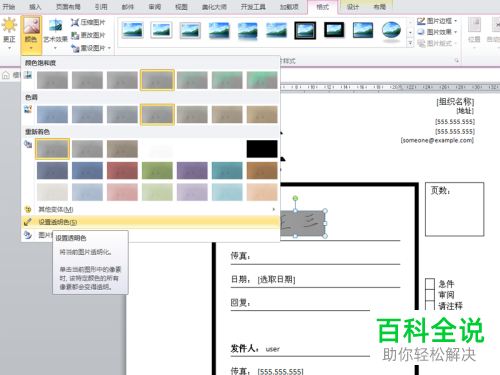Click the 色调 section icon
The width and height of the screenshot is (500, 375).
point(28,109)
